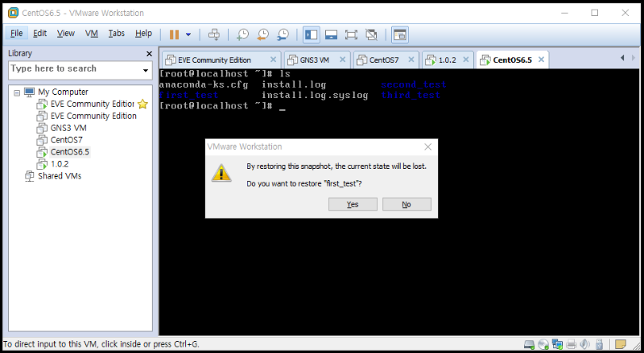This screenshot has height=353, width=644.
Task: Collapse the My Computer tree node
Action: (17, 92)
